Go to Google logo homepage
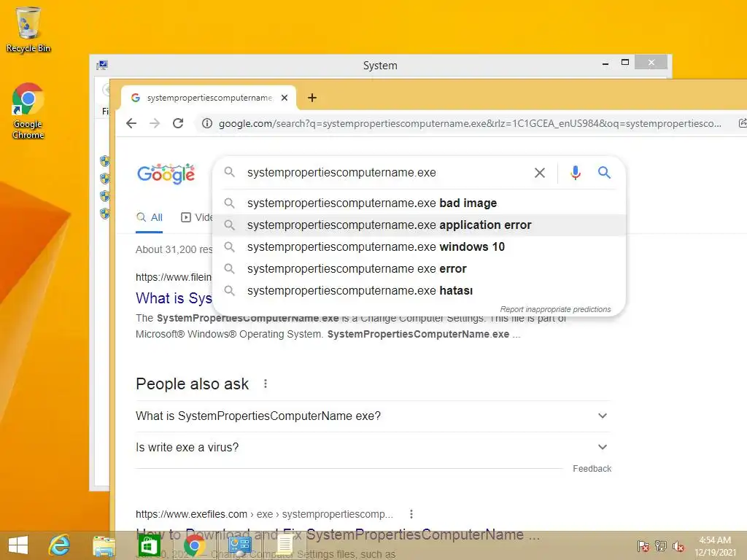The height and width of the screenshot is (560, 747). pos(166,174)
